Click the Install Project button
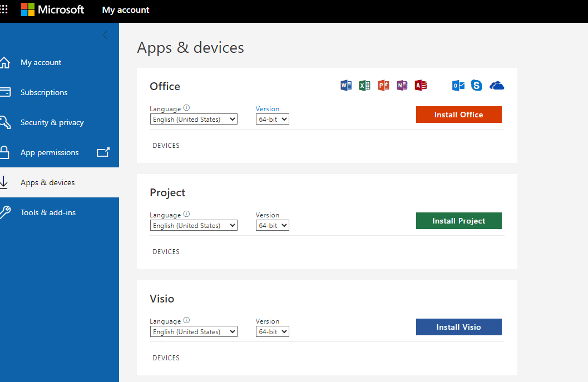Image resolution: width=588 pixels, height=382 pixels. [x=458, y=221]
